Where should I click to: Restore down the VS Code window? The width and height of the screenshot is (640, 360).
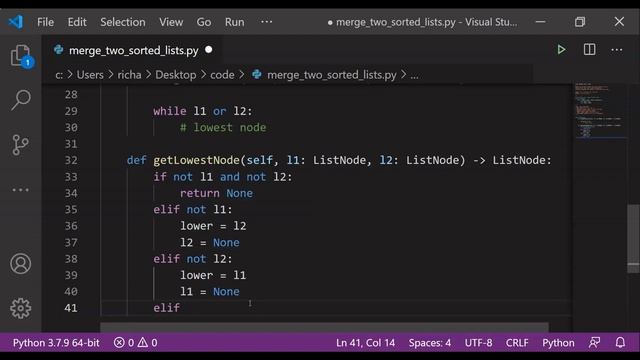point(580,22)
